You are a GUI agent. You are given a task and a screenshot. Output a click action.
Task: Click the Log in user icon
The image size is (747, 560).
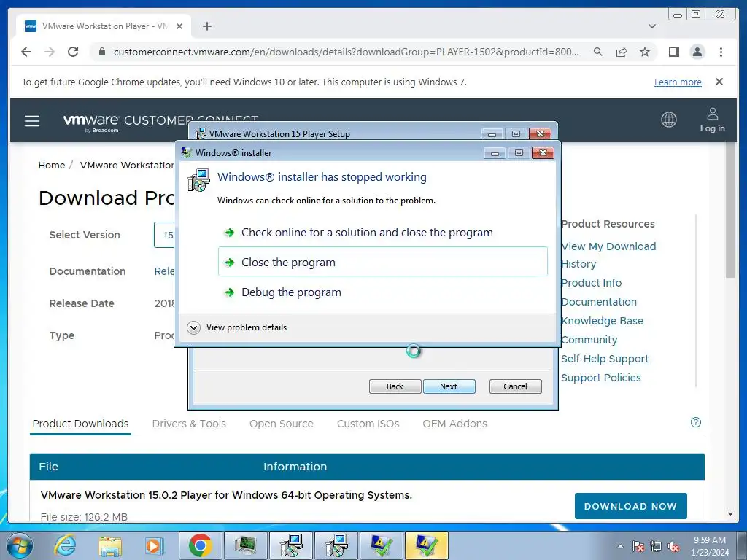(712, 120)
